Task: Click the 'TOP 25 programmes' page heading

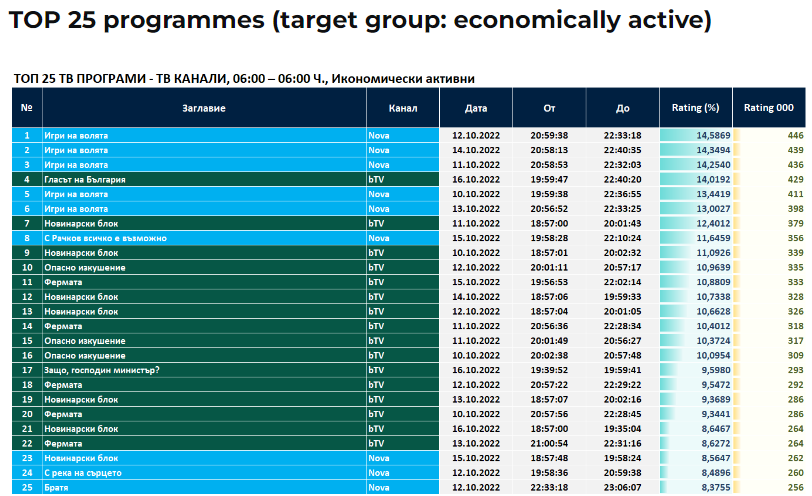Action: pos(360,20)
